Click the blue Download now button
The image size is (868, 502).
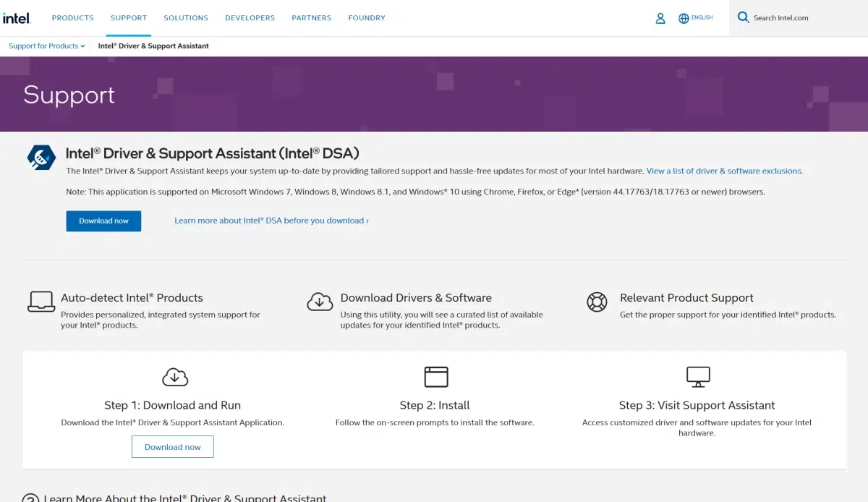tap(103, 221)
